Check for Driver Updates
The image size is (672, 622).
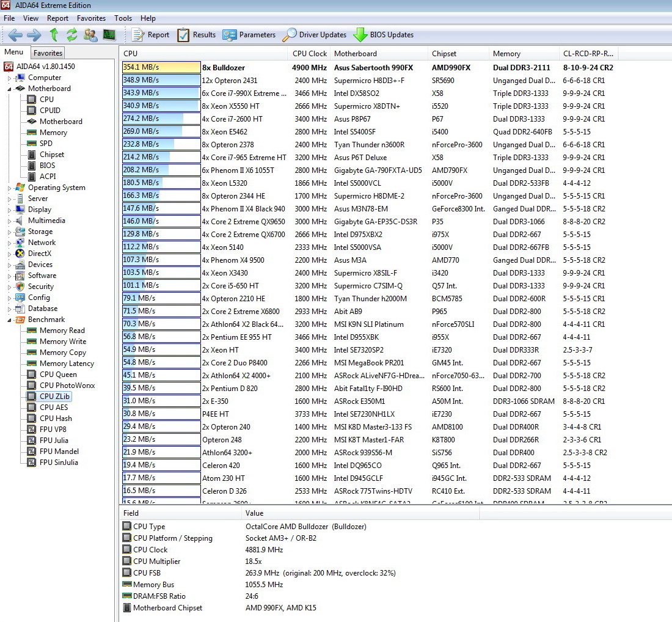(x=314, y=35)
